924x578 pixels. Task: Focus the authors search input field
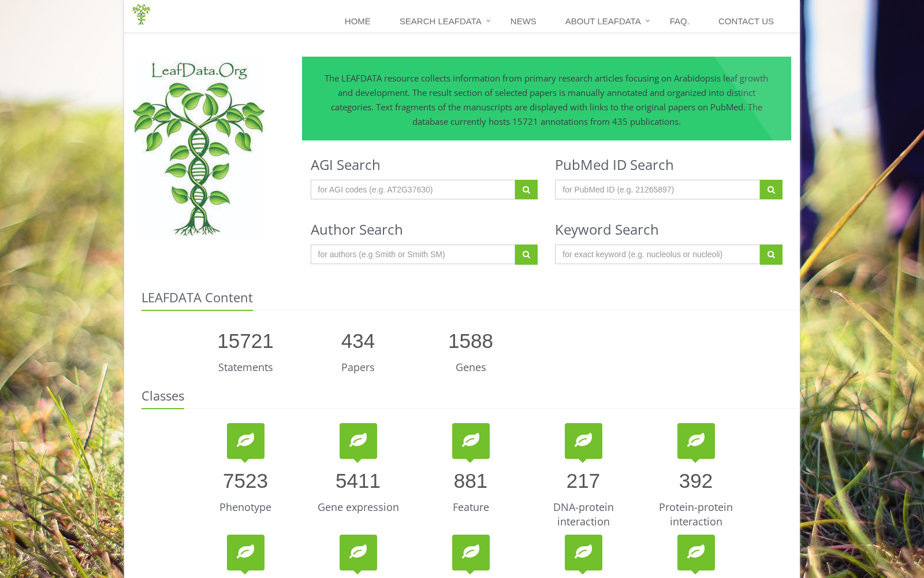[413, 254]
